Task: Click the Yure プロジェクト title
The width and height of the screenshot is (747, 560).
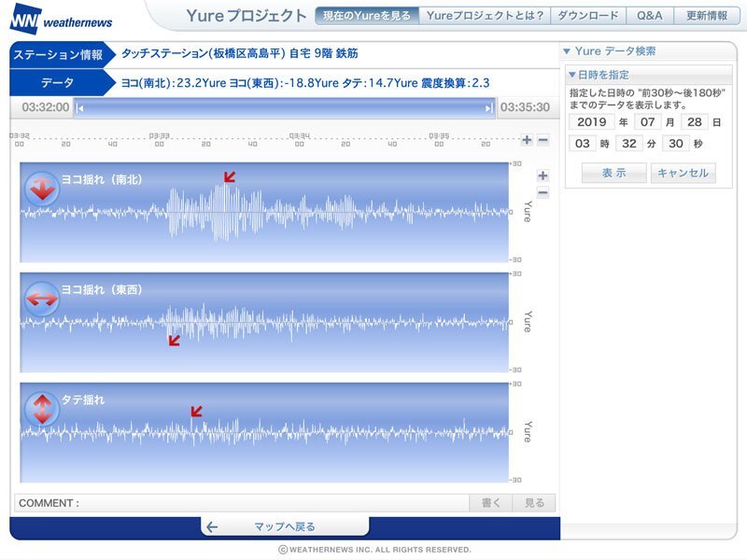Action: tap(247, 16)
